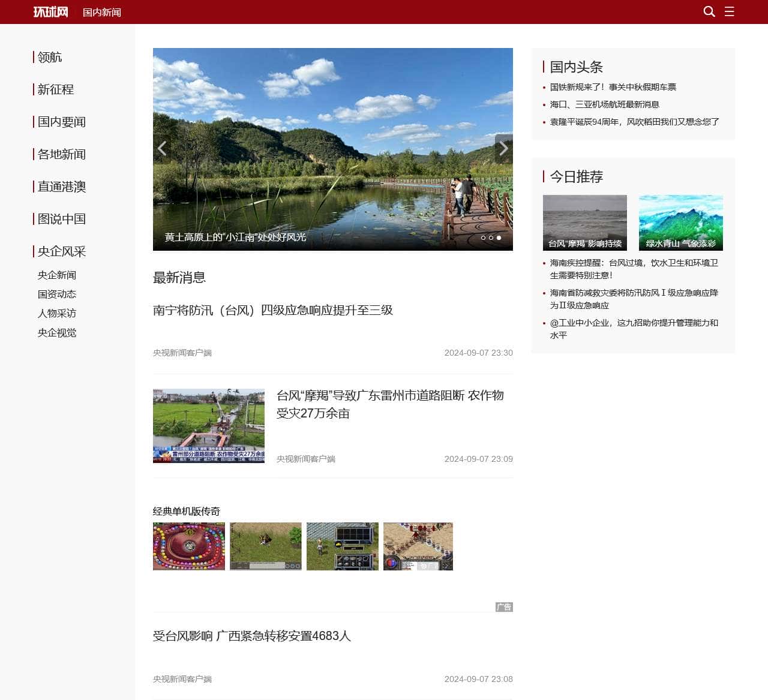The image size is (768, 700).
Task: Show the previous carousel slide
Action: (x=162, y=149)
